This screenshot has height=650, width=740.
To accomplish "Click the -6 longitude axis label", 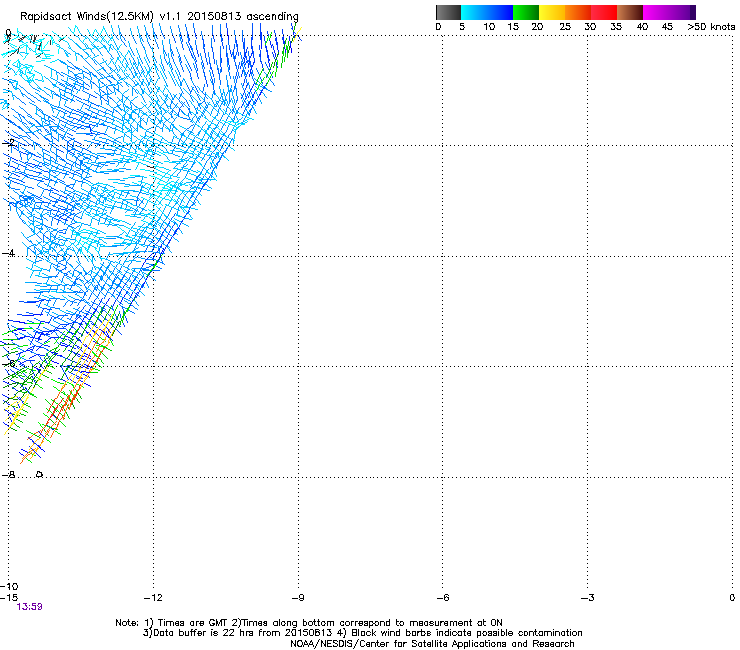I will coord(442,598).
